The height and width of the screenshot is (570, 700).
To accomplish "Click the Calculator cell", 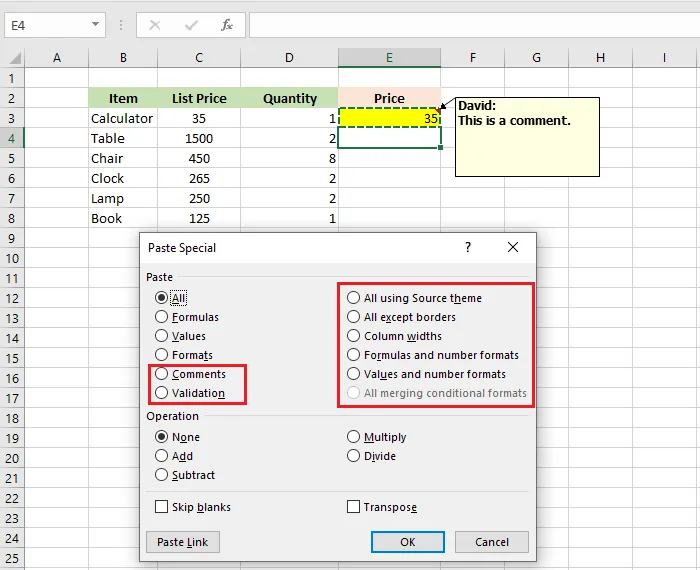I will 123,118.
